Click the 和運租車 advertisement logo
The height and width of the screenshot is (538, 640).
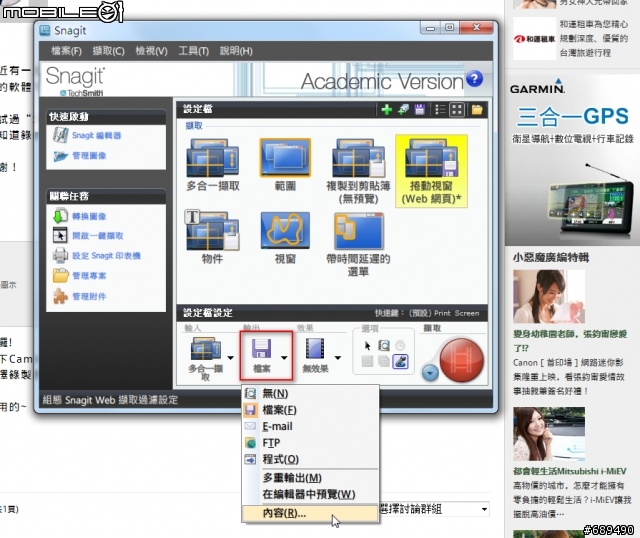tap(534, 39)
